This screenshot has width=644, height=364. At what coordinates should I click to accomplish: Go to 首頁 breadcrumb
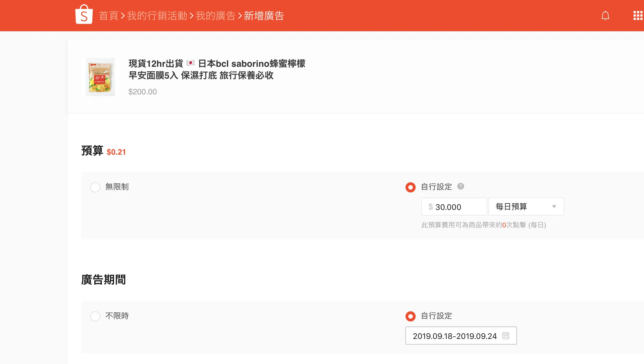(108, 16)
